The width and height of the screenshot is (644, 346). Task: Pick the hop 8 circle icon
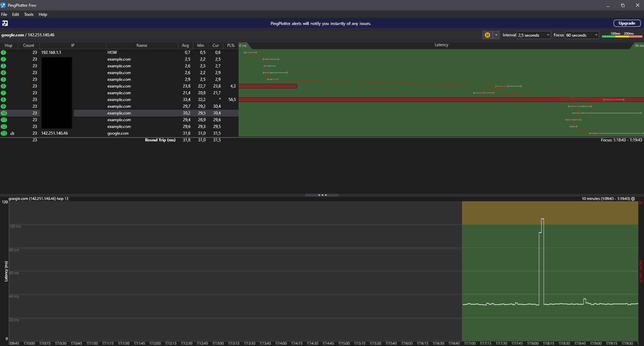point(3,100)
